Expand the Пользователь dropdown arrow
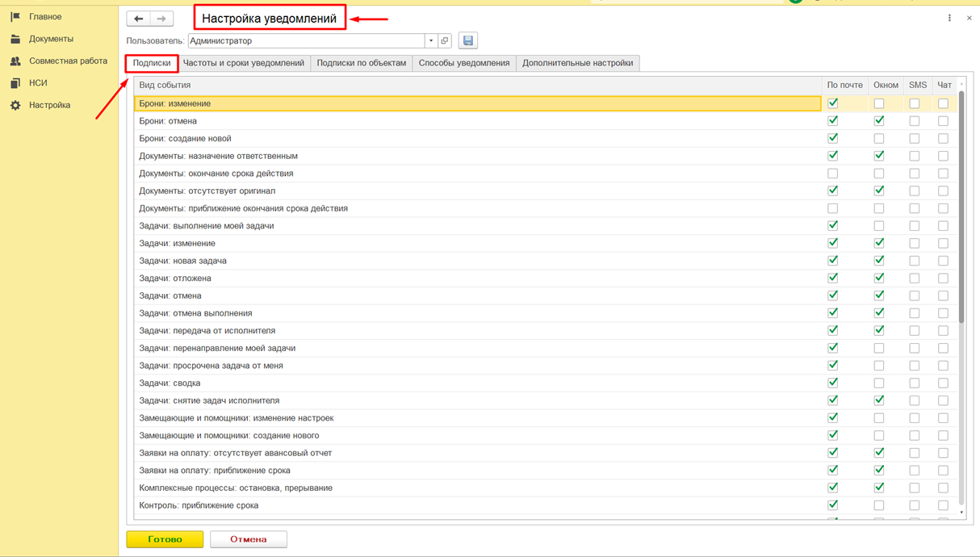 [x=431, y=40]
